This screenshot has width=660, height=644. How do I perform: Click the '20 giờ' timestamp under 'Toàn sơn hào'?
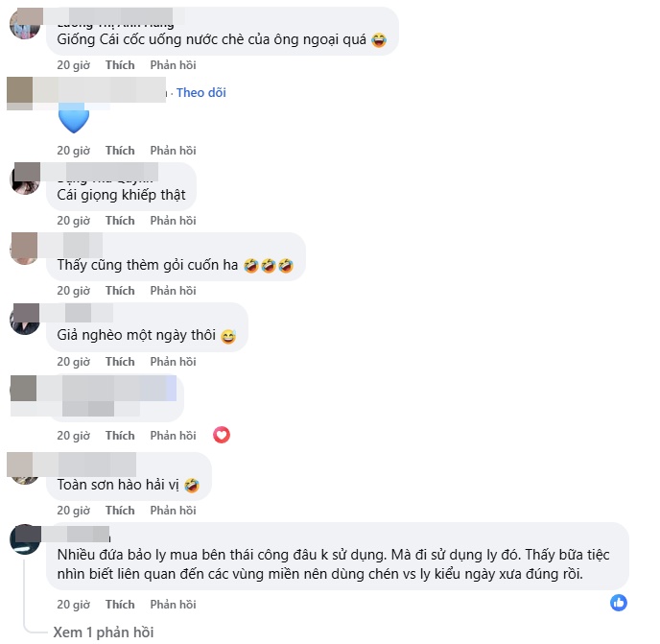[74, 510]
